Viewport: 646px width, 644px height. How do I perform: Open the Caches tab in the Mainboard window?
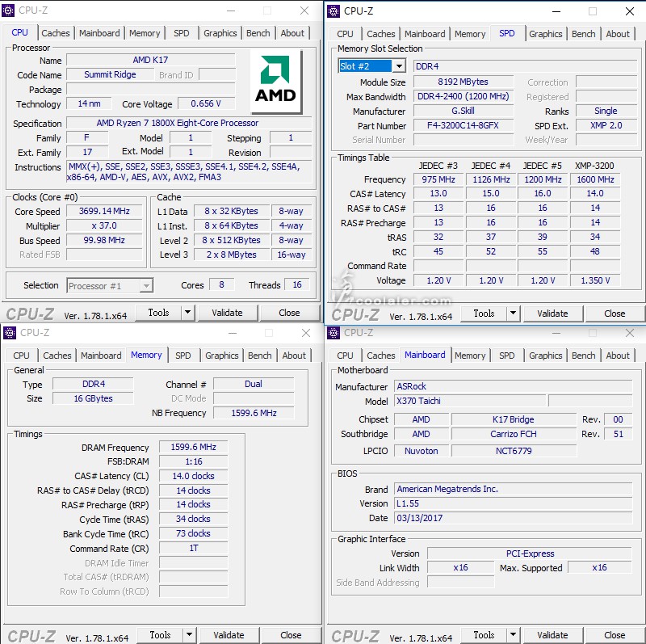(x=381, y=356)
